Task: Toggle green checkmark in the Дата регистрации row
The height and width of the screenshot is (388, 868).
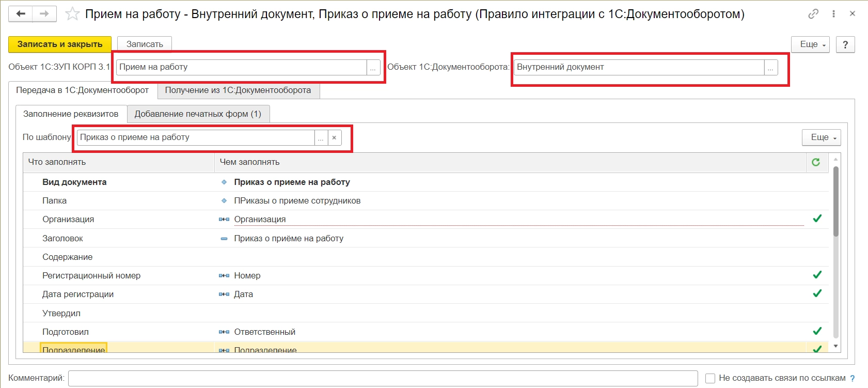Action: (817, 294)
